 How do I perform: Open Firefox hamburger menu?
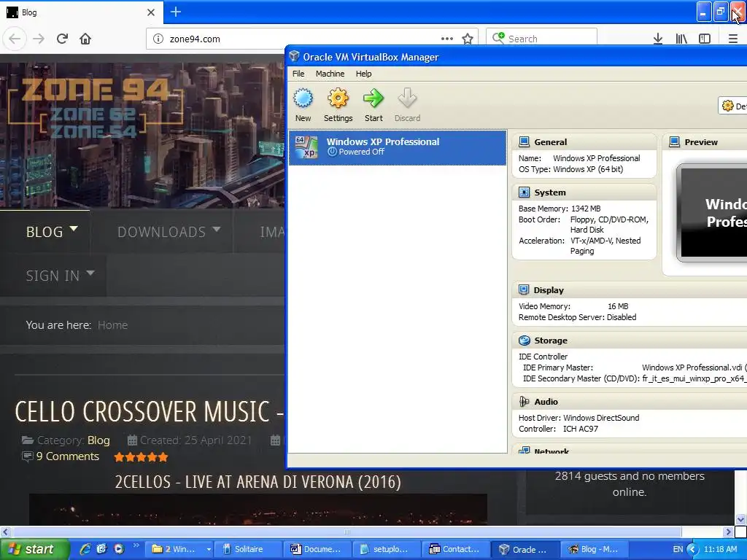[x=732, y=39]
